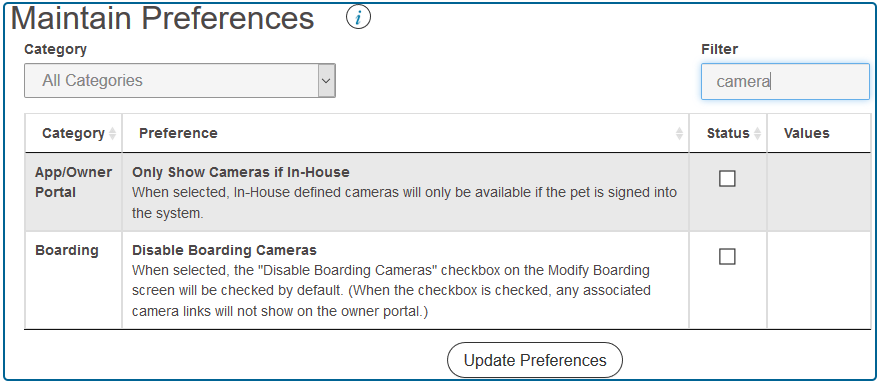This screenshot has height=384, width=880.
Task: Click the Update Preferences button
Action: pyautogui.click(x=535, y=360)
